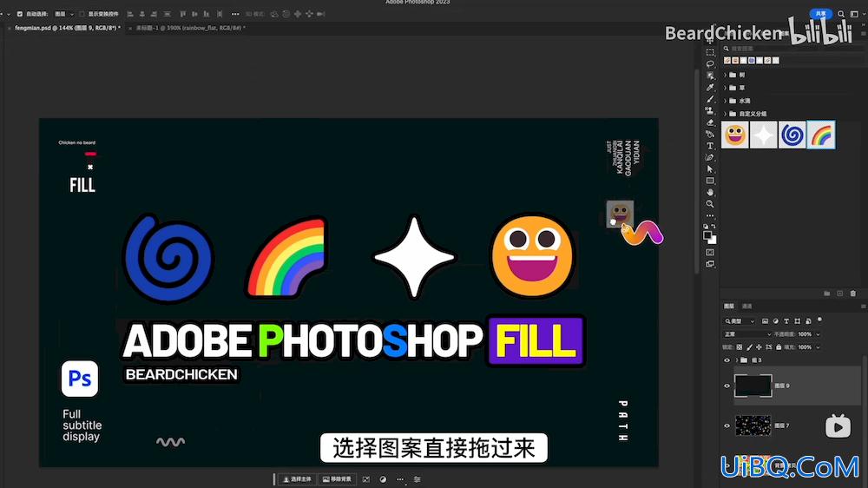
Task: Switch to the Layers panel tab
Action: (729, 307)
